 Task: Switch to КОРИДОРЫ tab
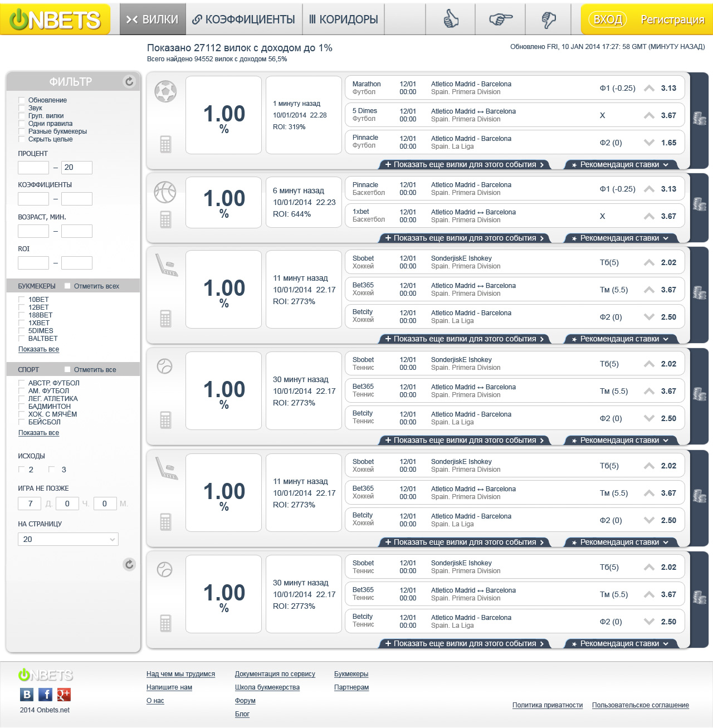pyautogui.click(x=344, y=19)
